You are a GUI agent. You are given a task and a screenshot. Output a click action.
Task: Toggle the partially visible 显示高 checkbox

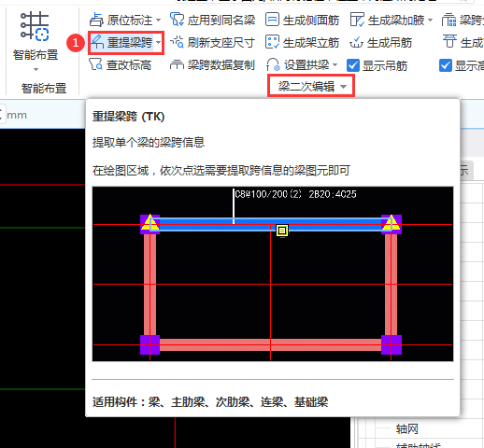click(x=446, y=65)
